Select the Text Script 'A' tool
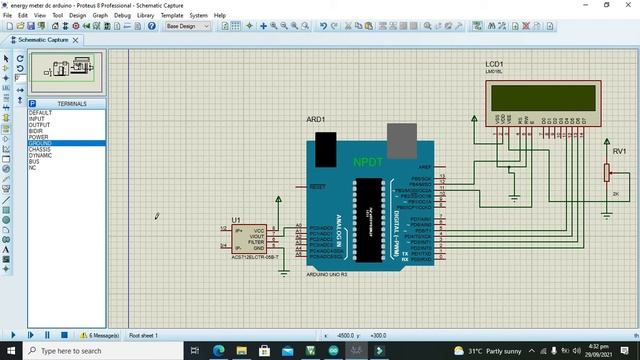 click(6, 250)
